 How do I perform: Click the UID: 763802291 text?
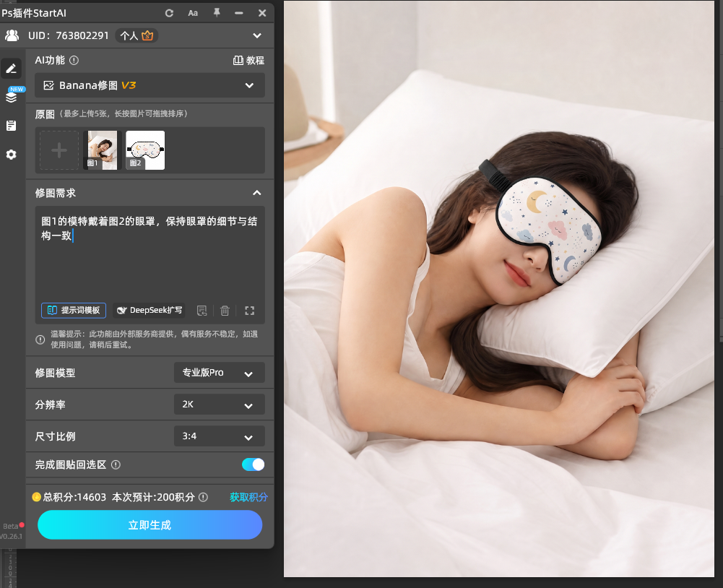[68, 35]
